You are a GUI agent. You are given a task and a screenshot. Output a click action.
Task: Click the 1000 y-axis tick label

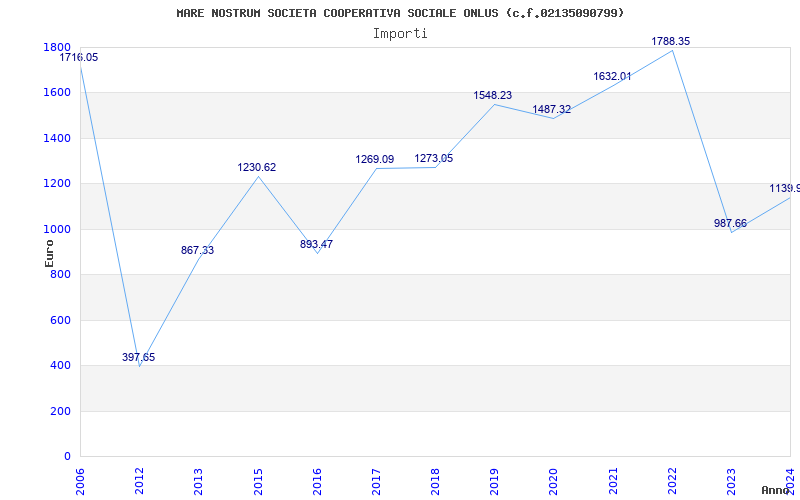(x=57, y=230)
